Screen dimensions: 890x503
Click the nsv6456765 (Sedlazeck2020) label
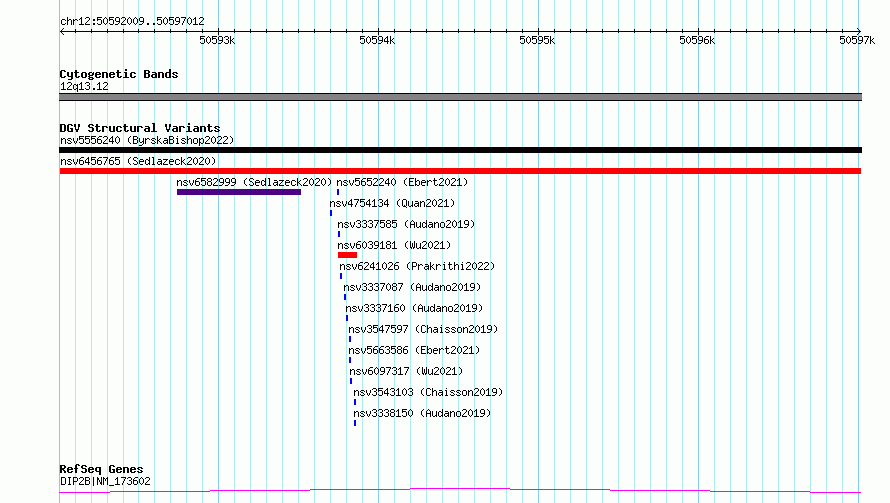(138, 161)
